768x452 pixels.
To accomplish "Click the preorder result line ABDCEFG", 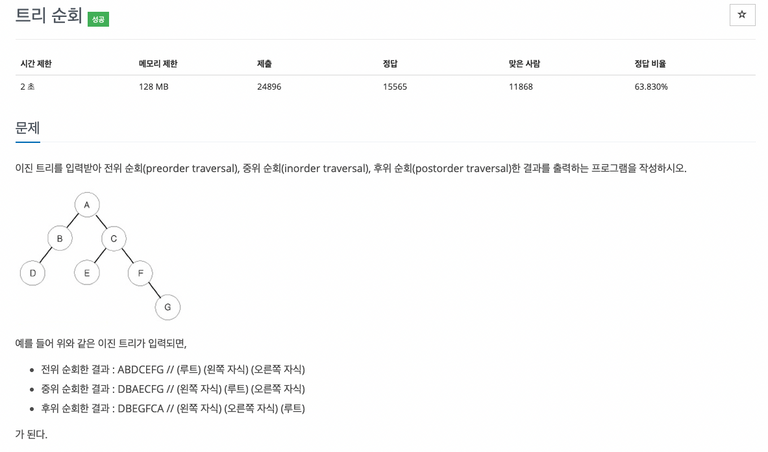I will click(x=173, y=369).
